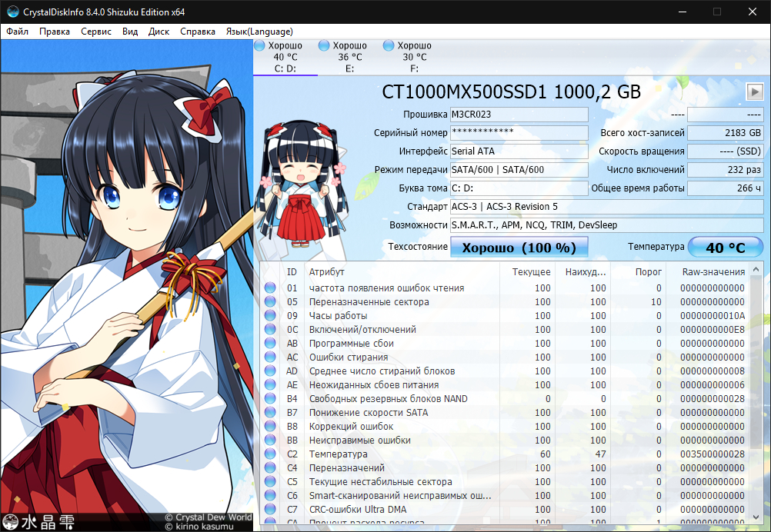The width and height of the screenshot is (771, 532).
Task: Click the Порог column header
Action: (638, 271)
